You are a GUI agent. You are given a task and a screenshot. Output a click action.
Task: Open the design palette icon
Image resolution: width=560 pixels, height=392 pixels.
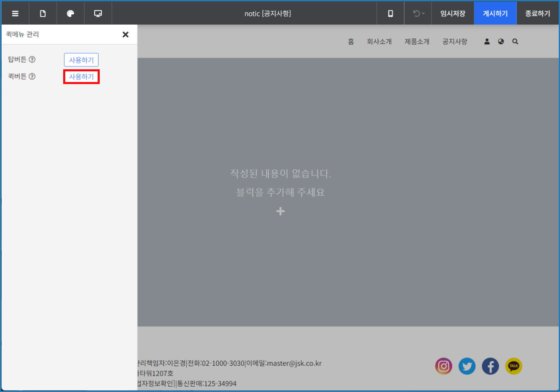click(x=70, y=14)
